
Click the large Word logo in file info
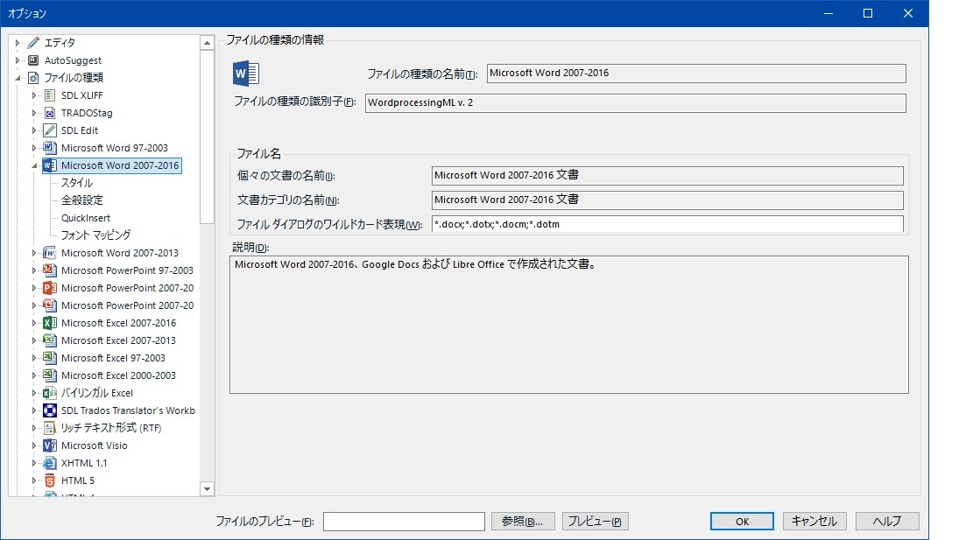point(245,74)
